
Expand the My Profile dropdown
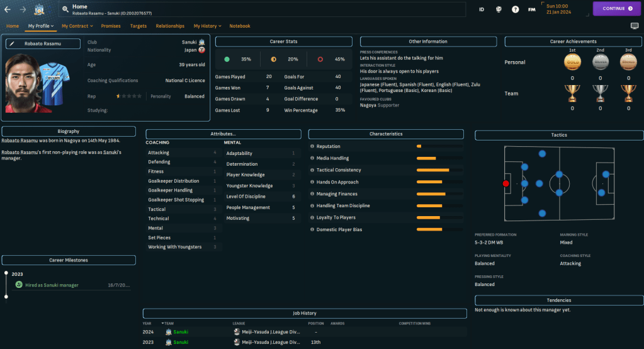click(41, 26)
